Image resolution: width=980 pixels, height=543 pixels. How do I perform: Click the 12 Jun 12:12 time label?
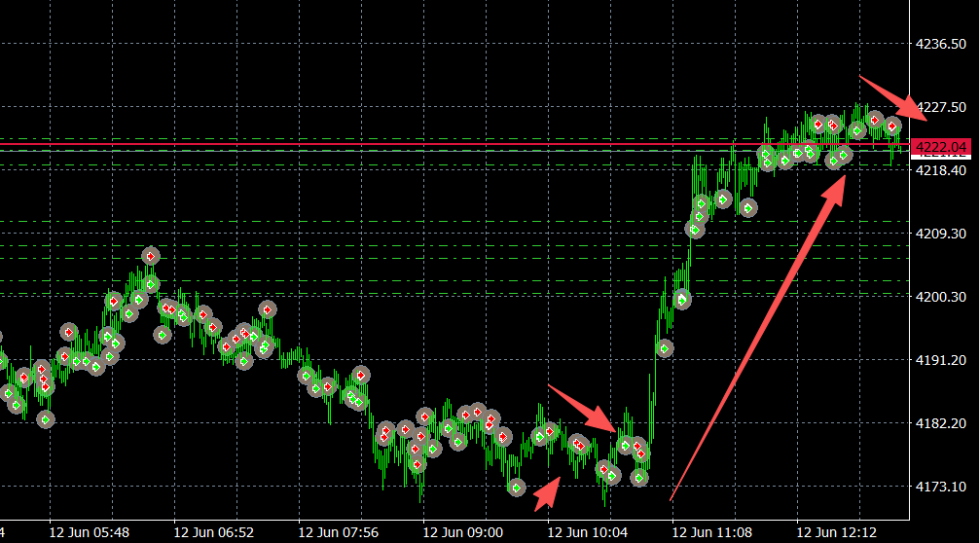(836, 533)
